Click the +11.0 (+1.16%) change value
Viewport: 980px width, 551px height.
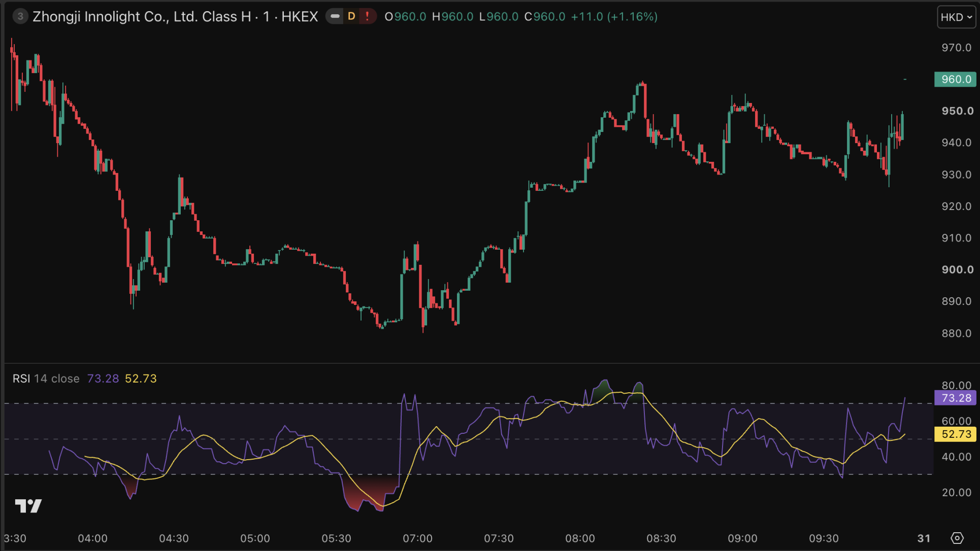[614, 17]
